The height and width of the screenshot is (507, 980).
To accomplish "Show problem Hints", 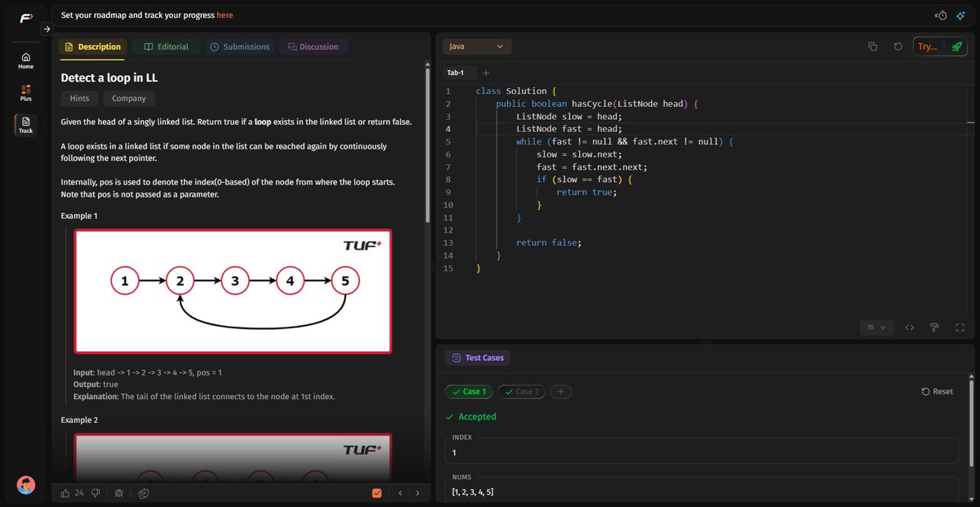I will point(79,98).
